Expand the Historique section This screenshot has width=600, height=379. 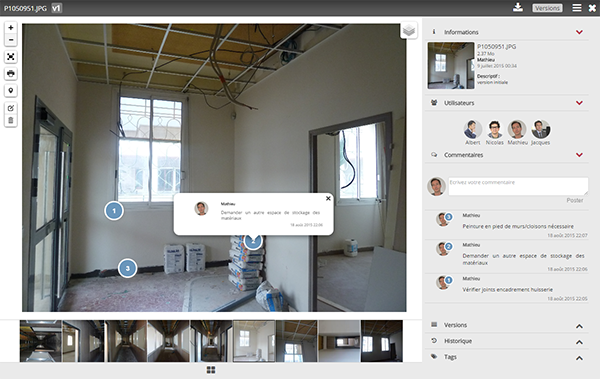[x=579, y=342]
